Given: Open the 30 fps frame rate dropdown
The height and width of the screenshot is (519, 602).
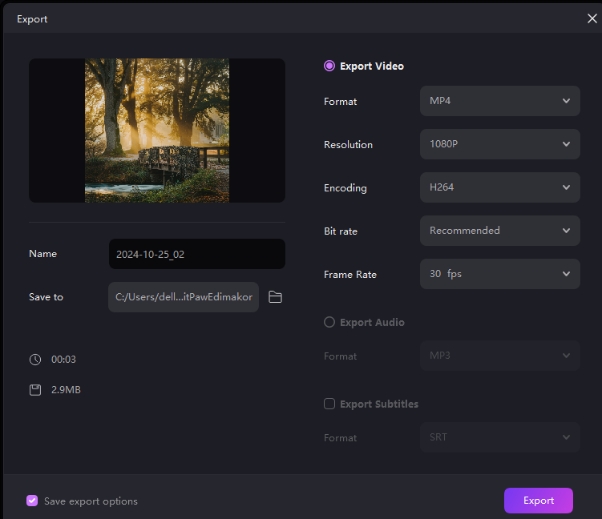Looking at the screenshot, I should [x=499, y=274].
